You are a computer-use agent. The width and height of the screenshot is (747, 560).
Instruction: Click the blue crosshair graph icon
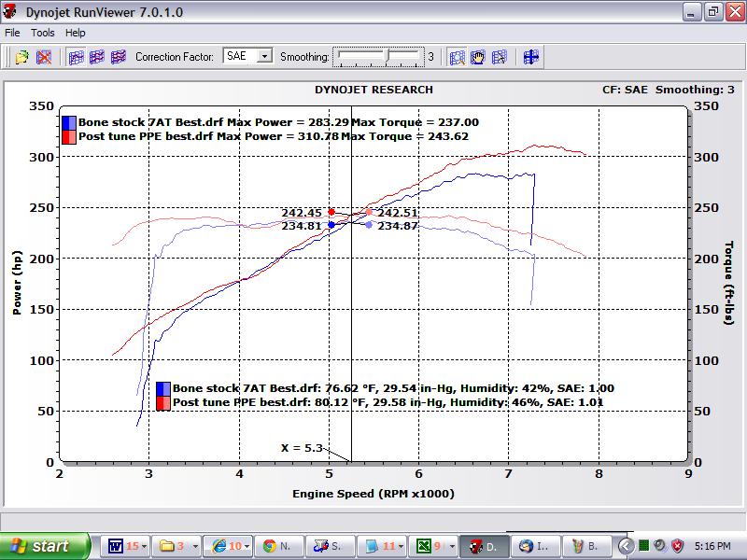(x=530, y=57)
